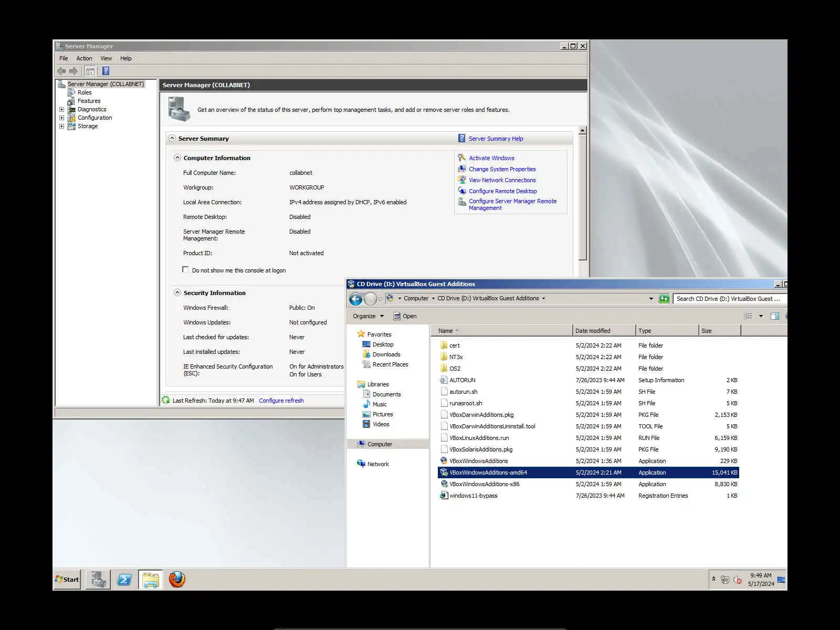This screenshot has width=840, height=630.
Task: Open the File menu in Server Manager
Action: click(64, 58)
